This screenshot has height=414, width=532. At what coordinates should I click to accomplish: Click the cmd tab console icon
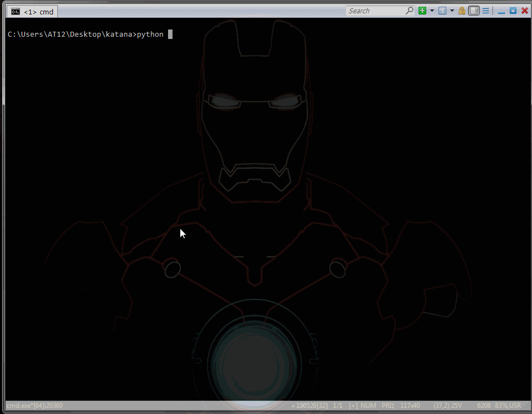coord(15,12)
